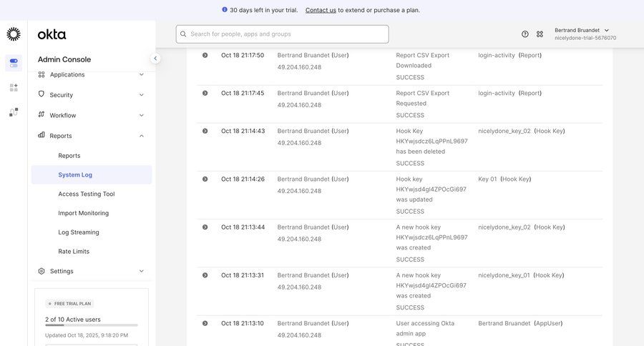Viewport: 644px width, 346px height.
Task: Open Log Streaming
Action: [79, 232]
